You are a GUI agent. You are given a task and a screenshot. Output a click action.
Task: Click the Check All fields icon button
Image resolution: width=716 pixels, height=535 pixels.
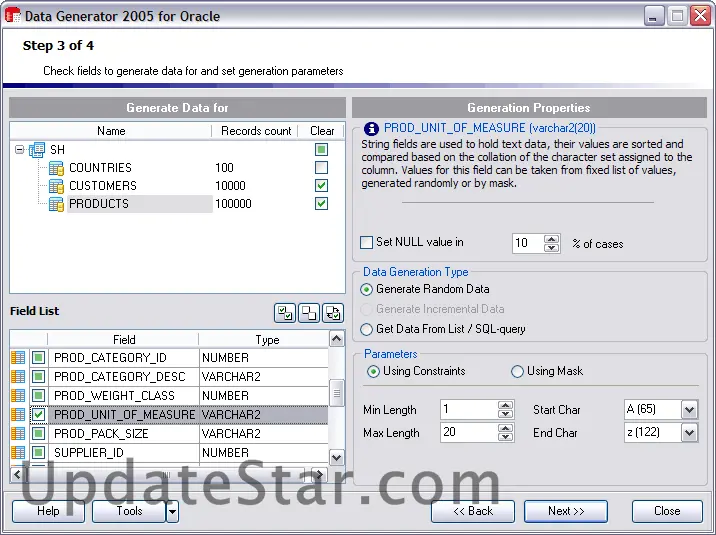coord(285,313)
